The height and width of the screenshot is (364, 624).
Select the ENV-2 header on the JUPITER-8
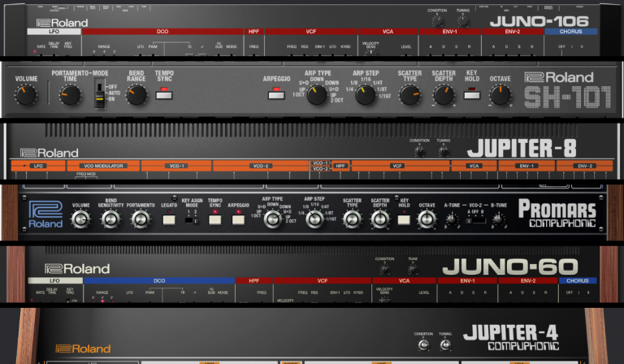[585, 166]
